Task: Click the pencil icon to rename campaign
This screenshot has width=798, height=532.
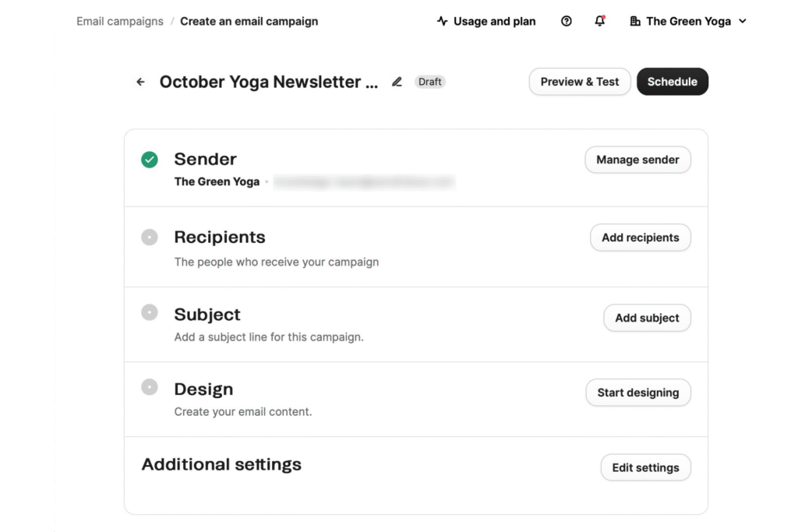Action: [397, 82]
